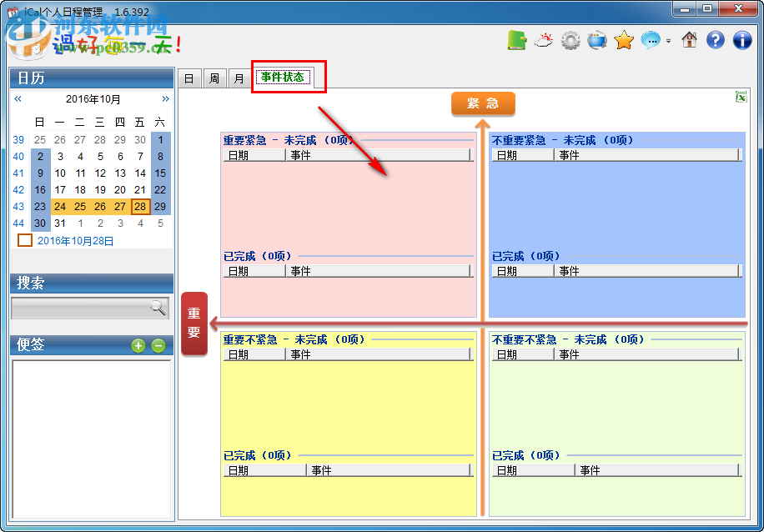Click the 不重要紧急 - 未完成 (0项) heading
Viewport: 764px width, 532px height.
(563, 140)
